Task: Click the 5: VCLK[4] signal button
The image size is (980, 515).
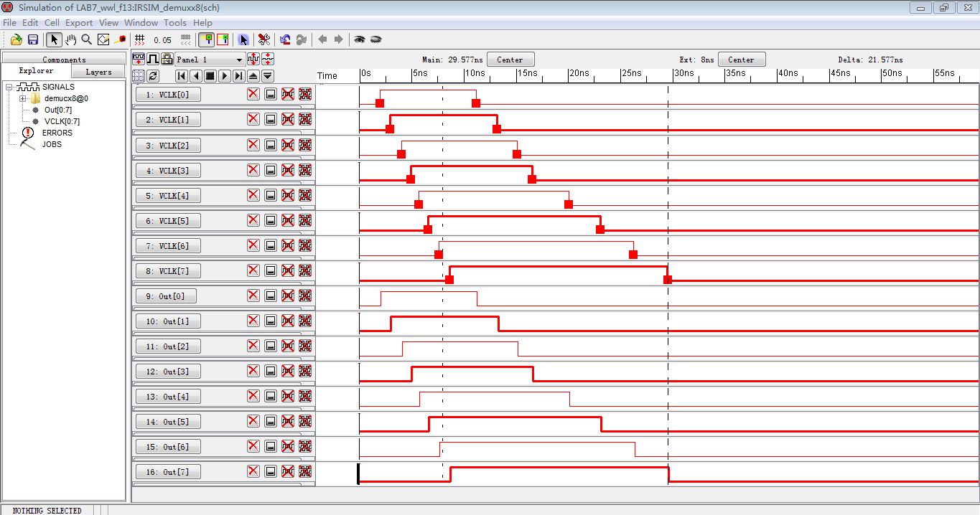Action: coord(167,196)
